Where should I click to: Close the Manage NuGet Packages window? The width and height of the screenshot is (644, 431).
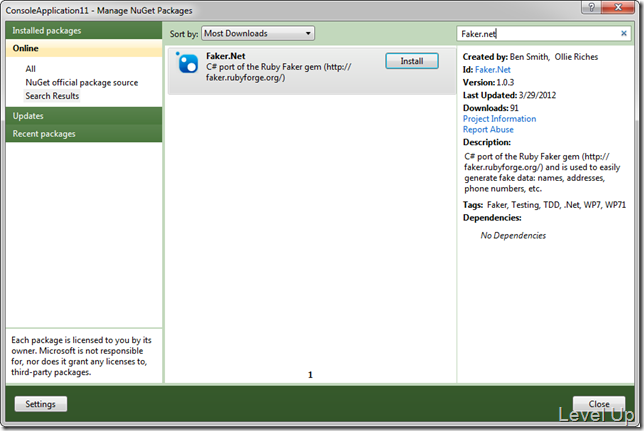pyautogui.click(x=618, y=7)
